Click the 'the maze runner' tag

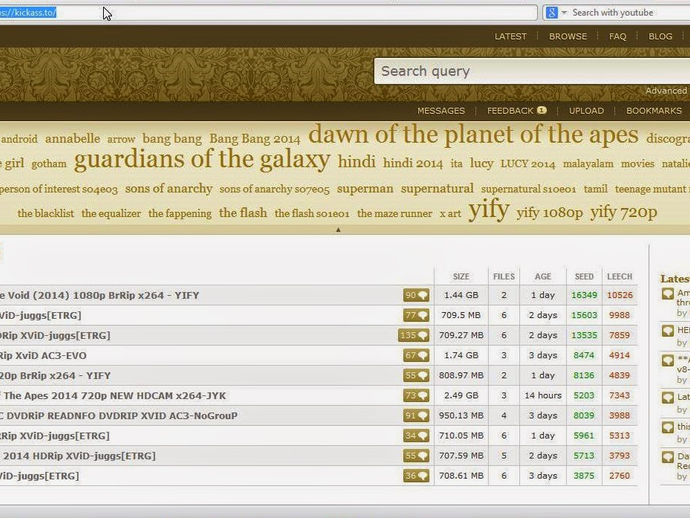tap(395, 213)
